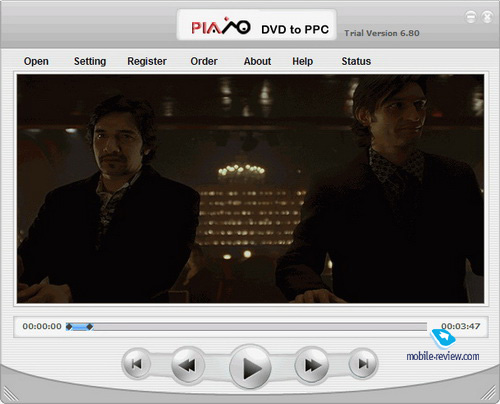This screenshot has height=404, width=500.
Task: Show the Status menu
Action: (356, 61)
